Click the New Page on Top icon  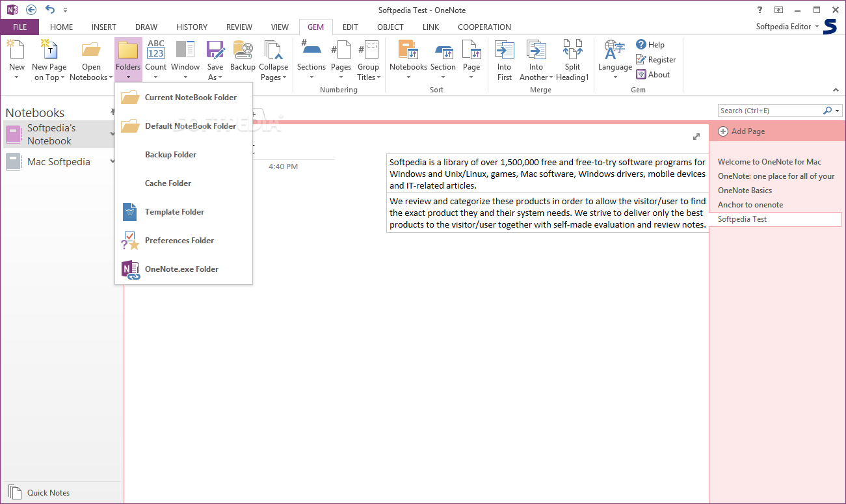click(49, 49)
